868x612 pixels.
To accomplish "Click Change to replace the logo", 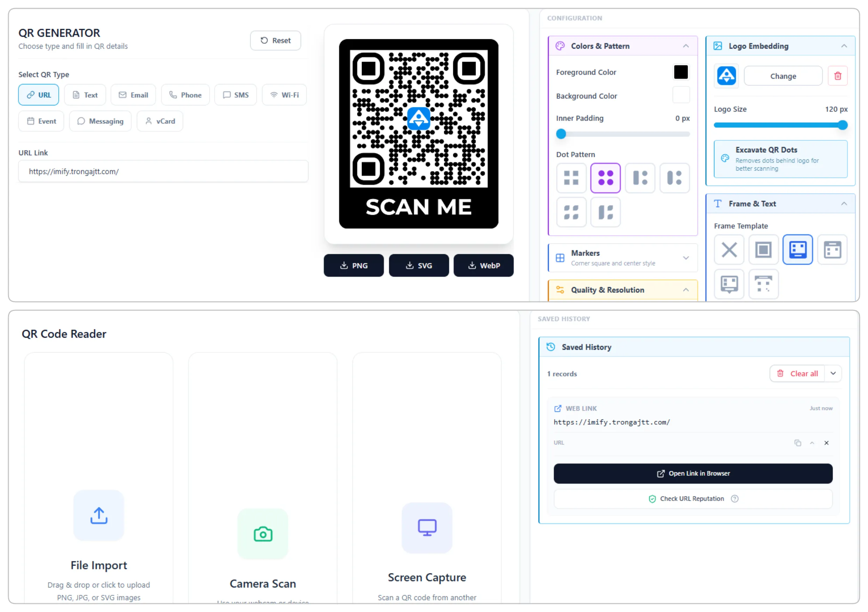I will point(783,76).
